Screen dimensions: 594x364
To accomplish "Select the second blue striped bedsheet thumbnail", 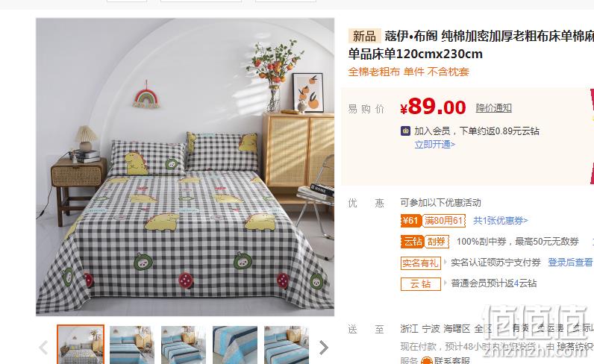I will 132,345.
